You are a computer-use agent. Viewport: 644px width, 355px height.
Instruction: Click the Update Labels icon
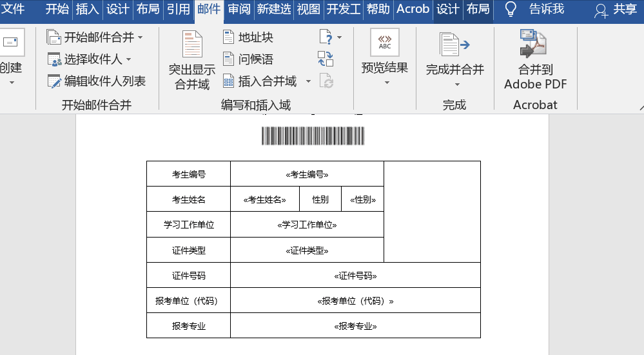coord(326,81)
